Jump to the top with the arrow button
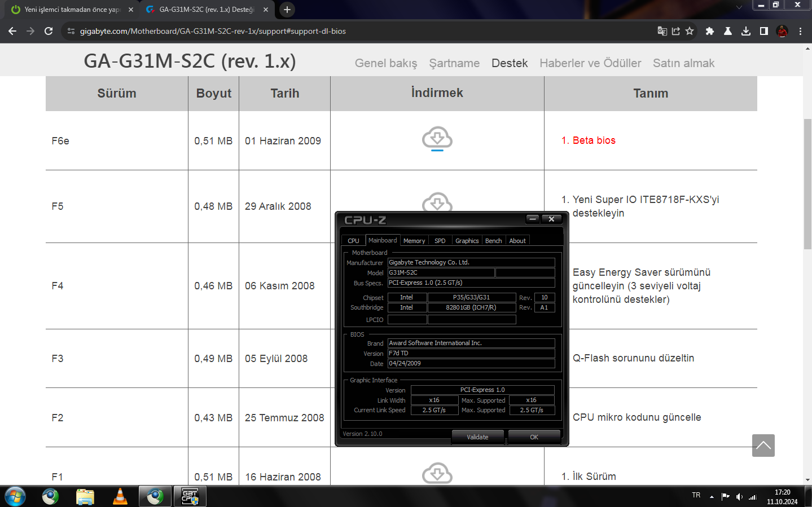The width and height of the screenshot is (812, 507). point(763,446)
